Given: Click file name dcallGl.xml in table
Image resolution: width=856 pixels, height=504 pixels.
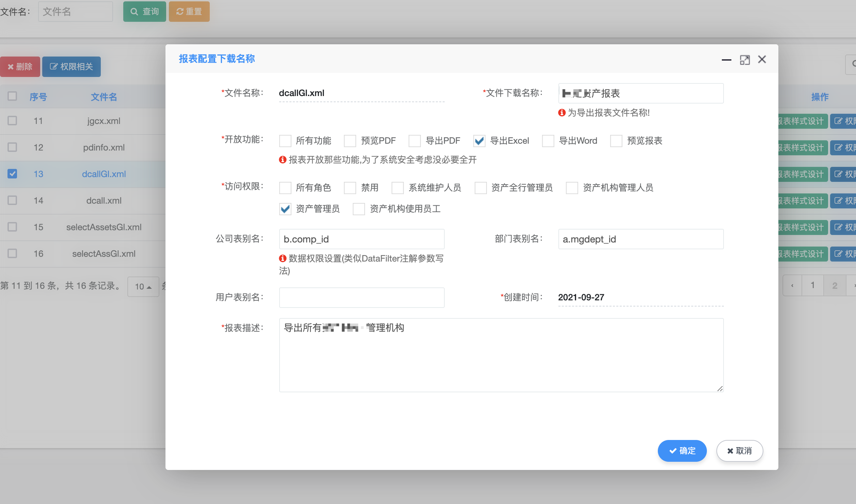Looking at the screenshot, I should pos(104,174).
